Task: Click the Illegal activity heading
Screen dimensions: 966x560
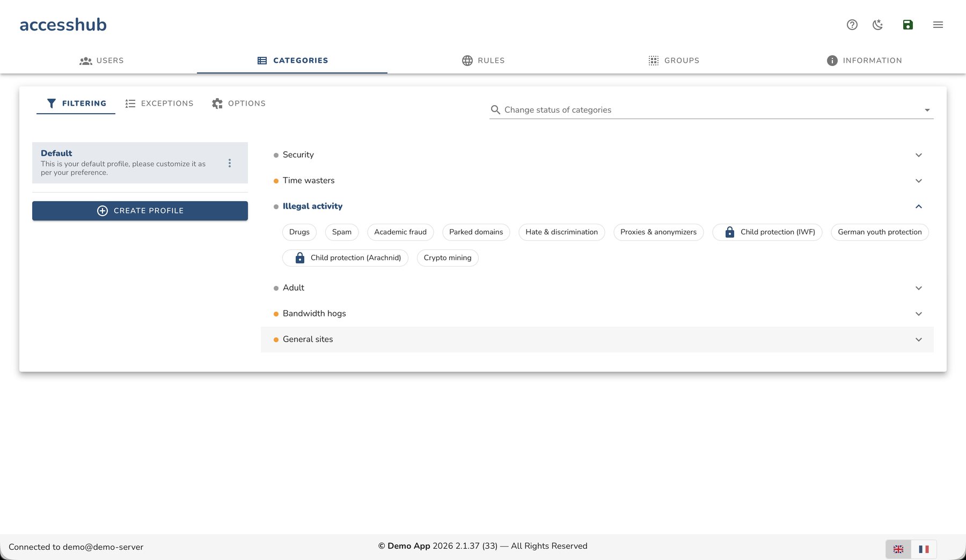Action: coord(312,206)
